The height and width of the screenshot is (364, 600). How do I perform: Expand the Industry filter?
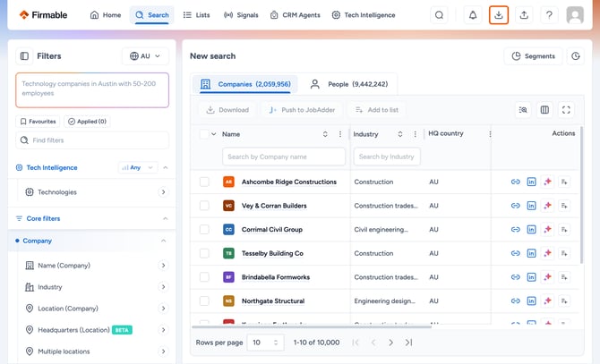coord(93,287)
